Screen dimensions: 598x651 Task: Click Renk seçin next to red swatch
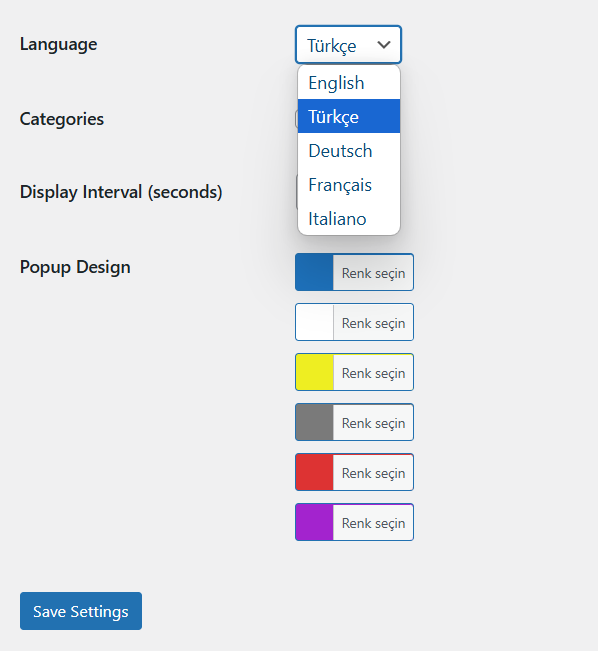[x=373, y=473]
